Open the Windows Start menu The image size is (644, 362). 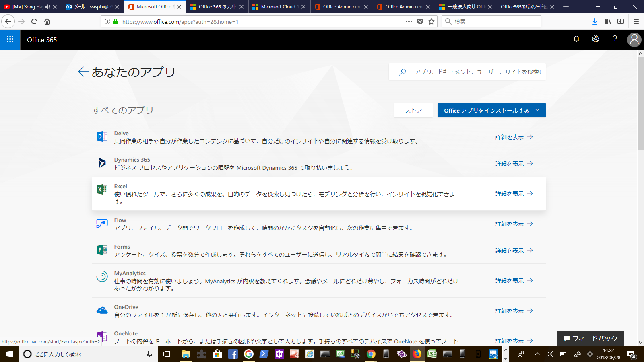(10, 354)
